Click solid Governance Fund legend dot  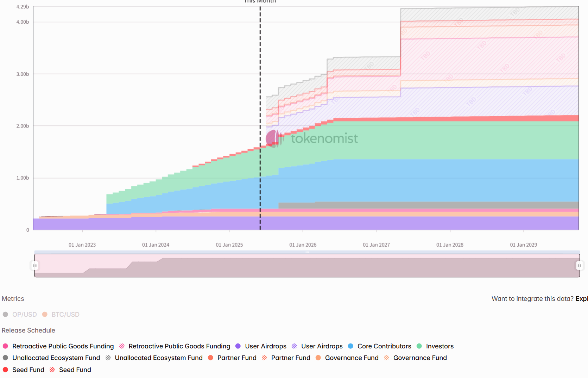point(318,358)
